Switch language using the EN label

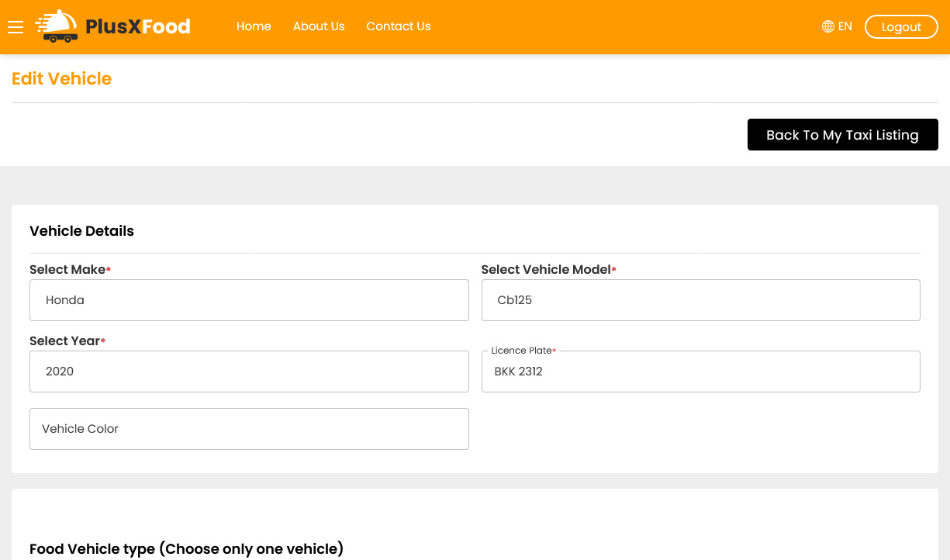click(x=845, y=26)
